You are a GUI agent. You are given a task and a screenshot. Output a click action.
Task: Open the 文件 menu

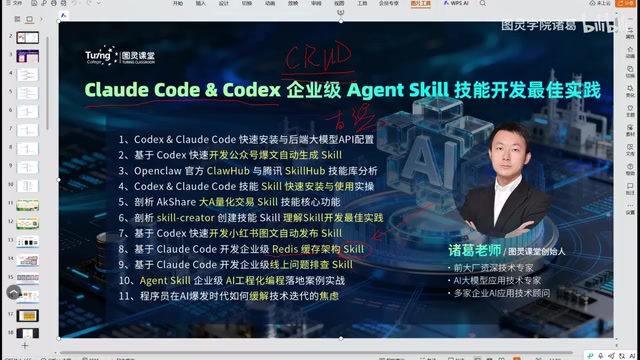pos(13,3)
